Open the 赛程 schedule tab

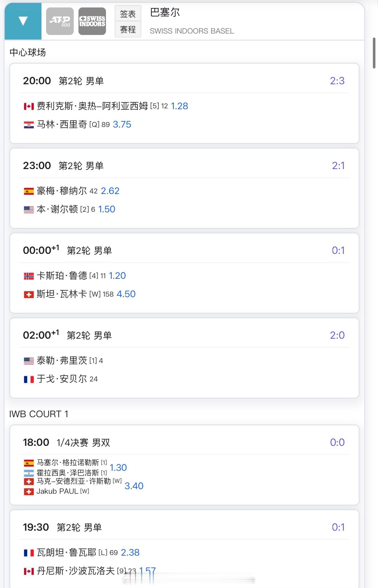pos(128,29)
